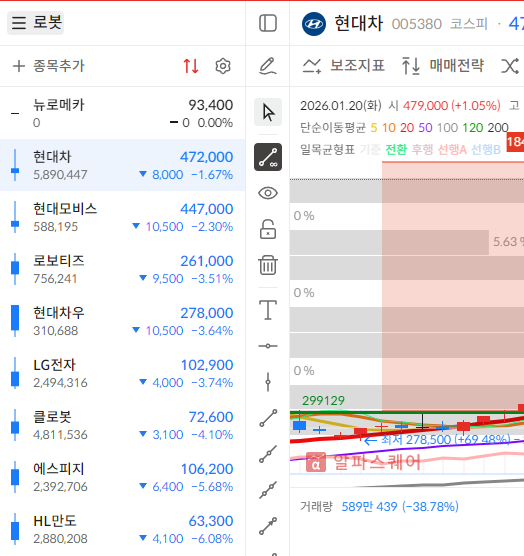
Task: Click the 단순이동평균 indicator label
Action: (x=333, y=128)
